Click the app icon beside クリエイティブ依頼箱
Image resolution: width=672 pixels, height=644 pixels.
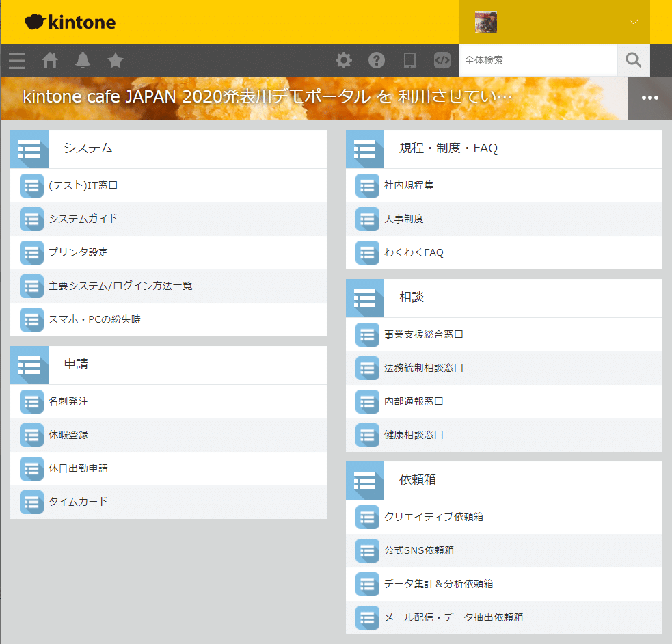pos(367,517)
